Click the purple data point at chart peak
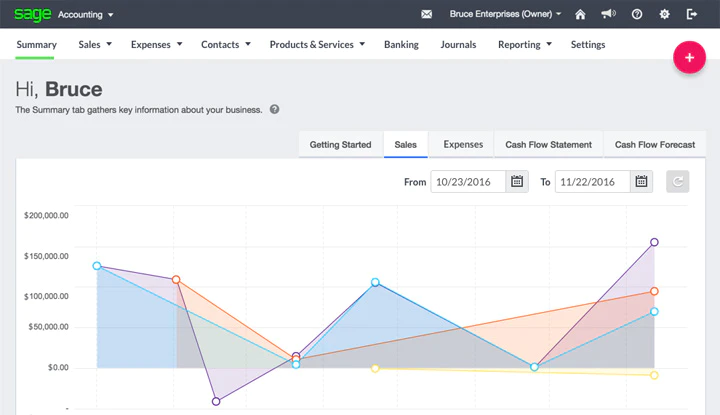This screenshot has width=720, height=415. 654,242
